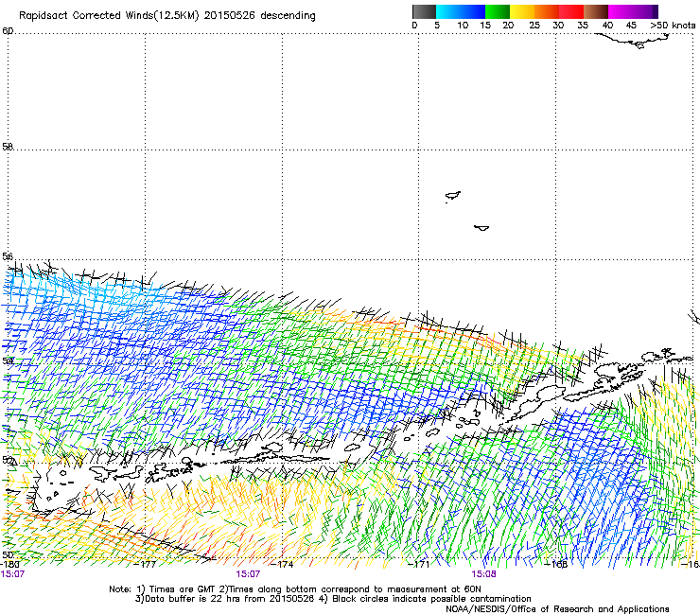Click the gray 0-5 knots color swatch
The image size is (700, 615).
point(424,11)
